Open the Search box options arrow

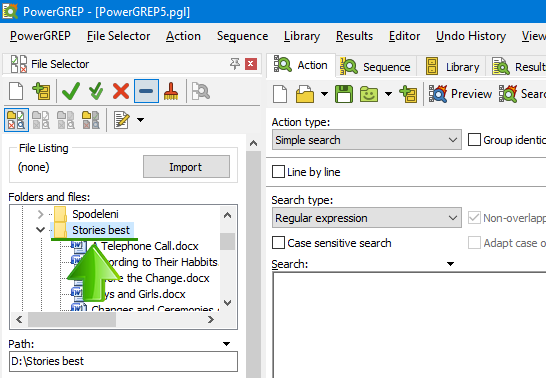pyautogui.click(x=450, y=264)
